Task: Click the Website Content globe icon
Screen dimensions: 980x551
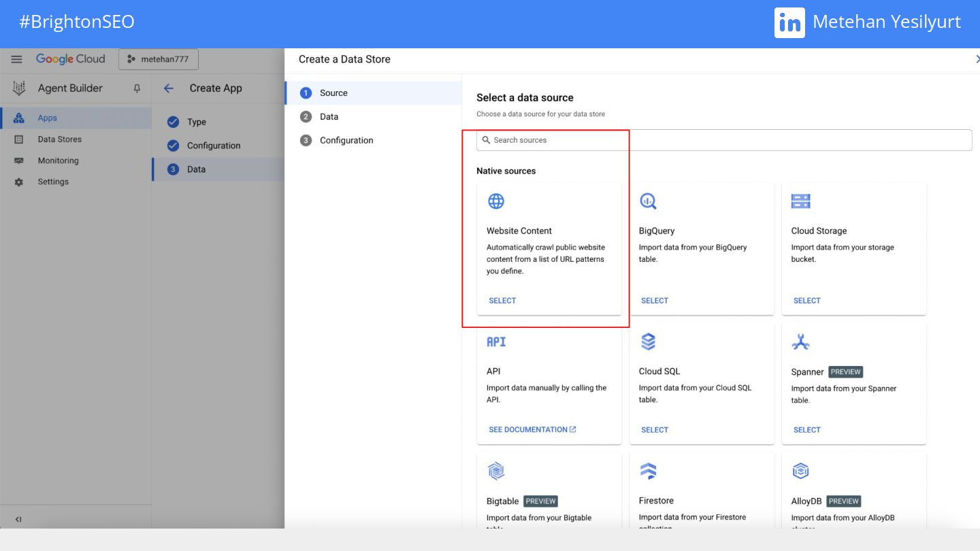Action: [496, 201]
